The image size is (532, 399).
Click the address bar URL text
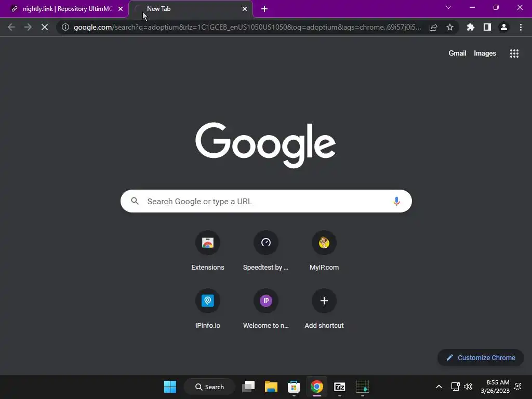pos(247,27)
